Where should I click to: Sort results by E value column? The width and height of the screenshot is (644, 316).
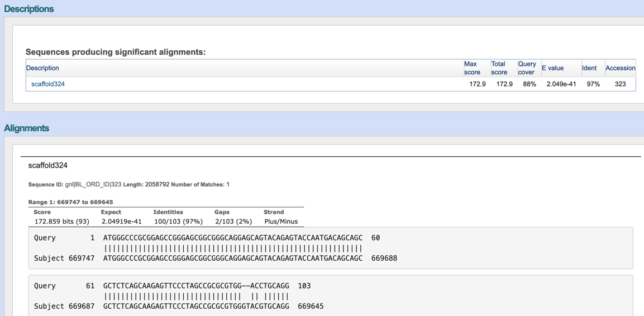552,68
